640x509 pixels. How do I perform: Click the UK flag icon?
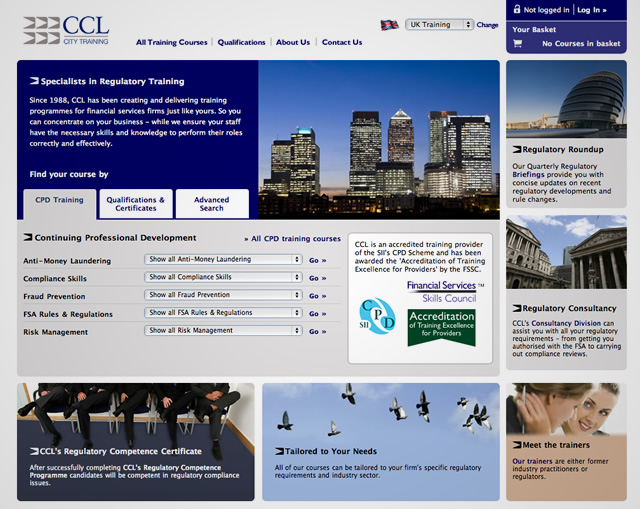(389, 25)
